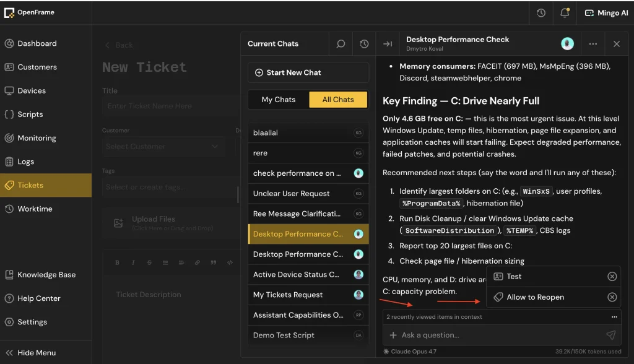Toggle italic in ticket editor toolbar
Viewport: 634px width, 364px height.
[133, 262]
